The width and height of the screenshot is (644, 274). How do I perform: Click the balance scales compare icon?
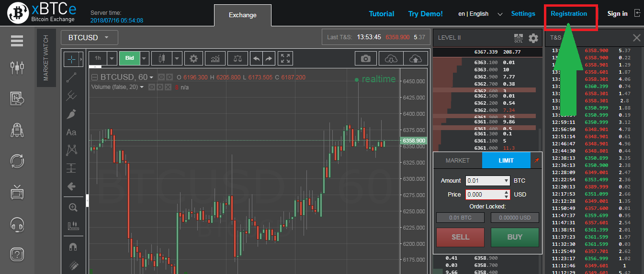tap(237, 58)
